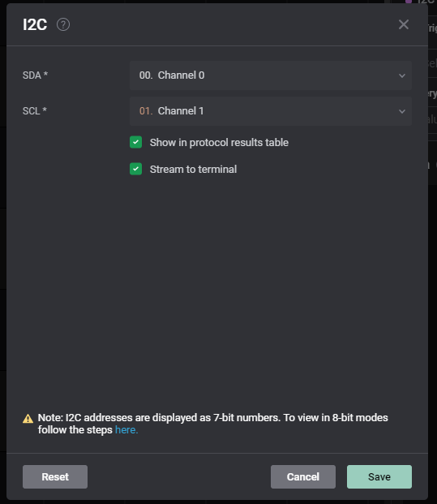This screenshot has width=437, height=504.
Task: Click the yellow warning triangle icon
Action: (x=28, y=419)
